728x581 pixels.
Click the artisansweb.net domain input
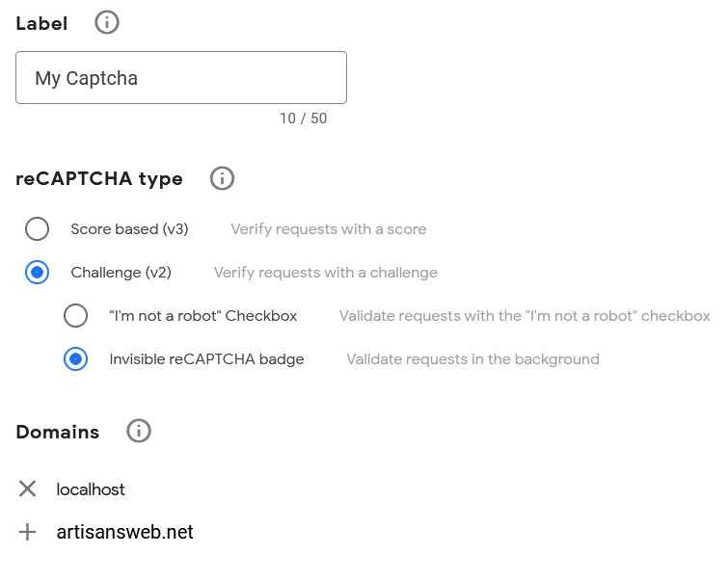(125, 532)
